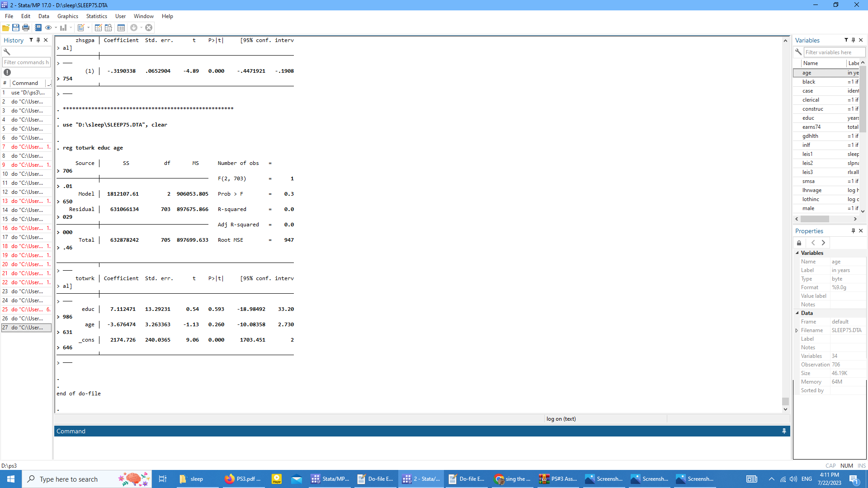Expand the Filename entry in Properties
This screenshot has height=488, width=868.
797,330
